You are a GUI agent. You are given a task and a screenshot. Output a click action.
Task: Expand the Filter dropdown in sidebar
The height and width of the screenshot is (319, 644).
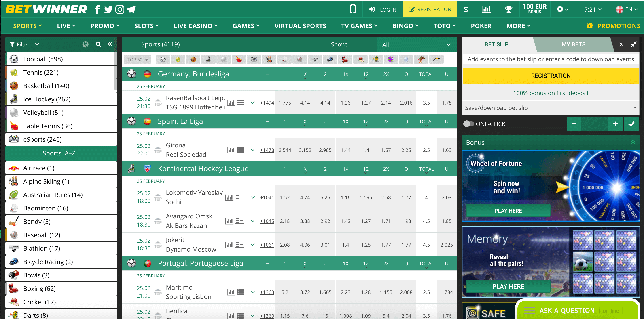[x=25, y=44]
